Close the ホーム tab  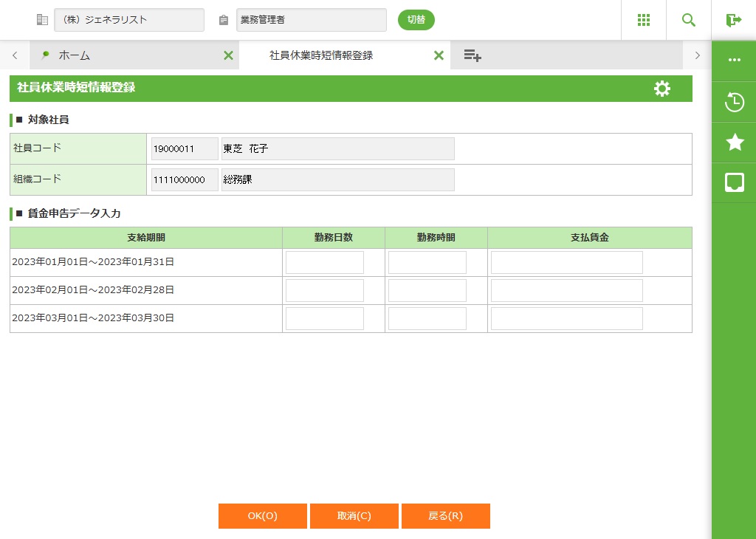point(228,55)
